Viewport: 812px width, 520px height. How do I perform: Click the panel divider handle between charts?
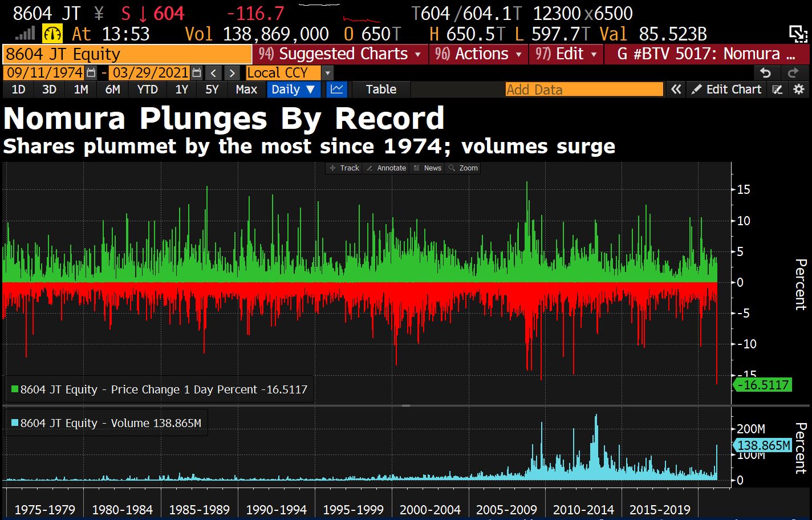point(406,405)
